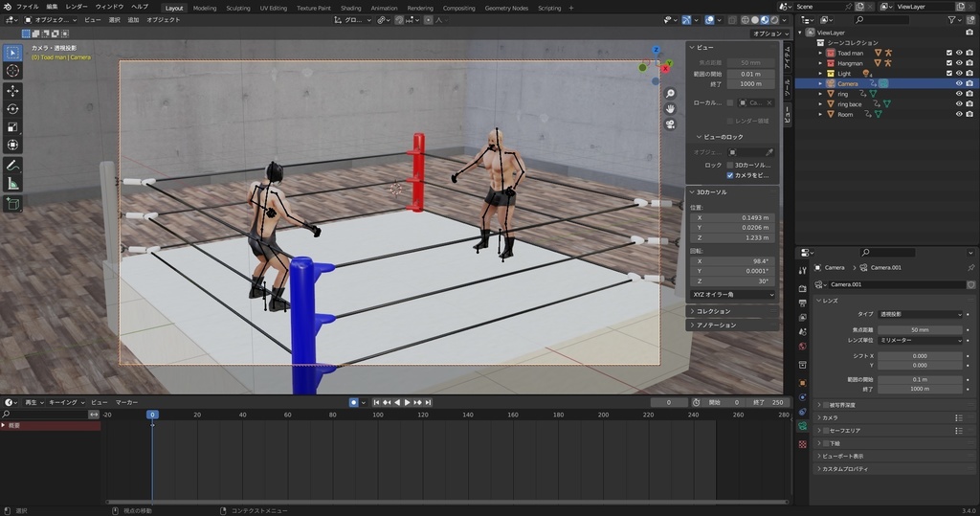Click the camera view toggle icon in viewport
Image resolution: width=980 pixels, height=516 pixels.
[x=670, y=123]
